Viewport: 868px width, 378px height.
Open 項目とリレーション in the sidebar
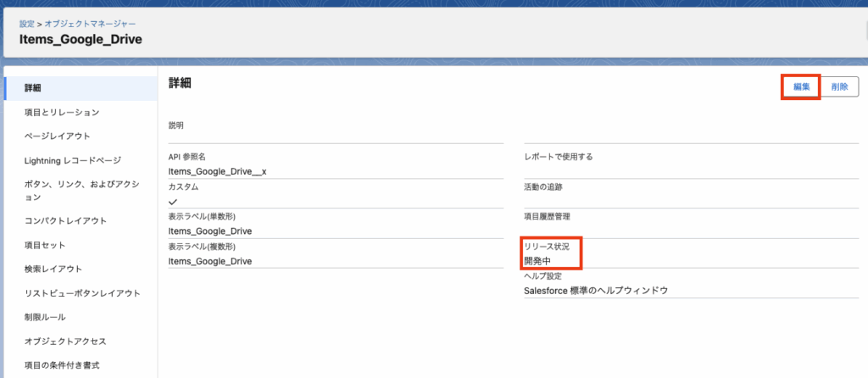click(63, 112)
